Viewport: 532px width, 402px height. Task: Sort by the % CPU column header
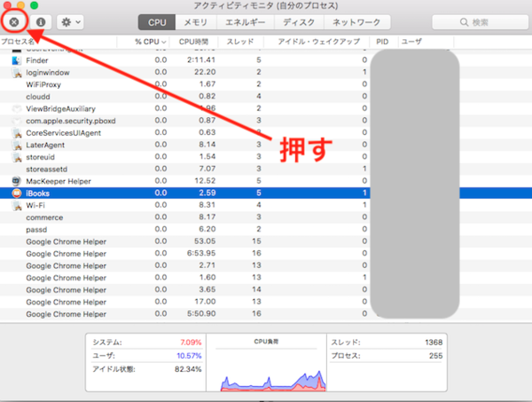(149, 42)
